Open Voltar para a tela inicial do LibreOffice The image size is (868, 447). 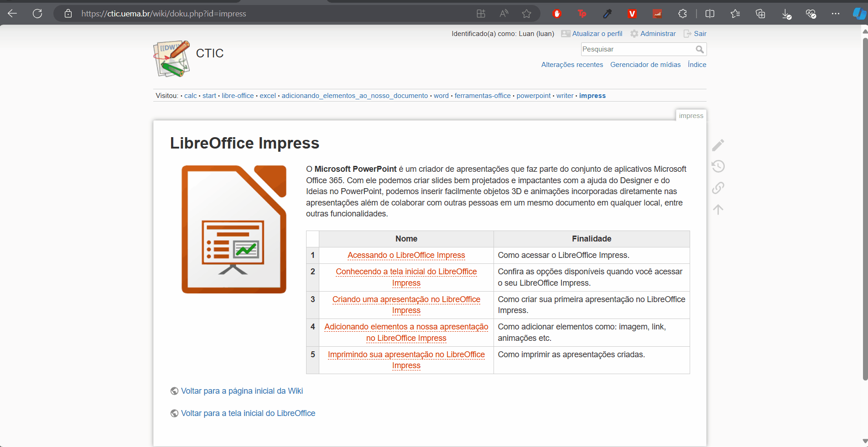248,413
